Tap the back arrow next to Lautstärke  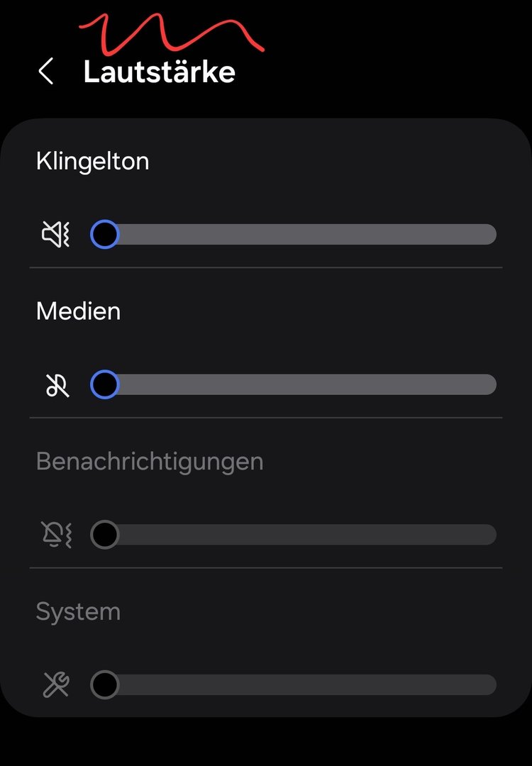pos(46,72)
